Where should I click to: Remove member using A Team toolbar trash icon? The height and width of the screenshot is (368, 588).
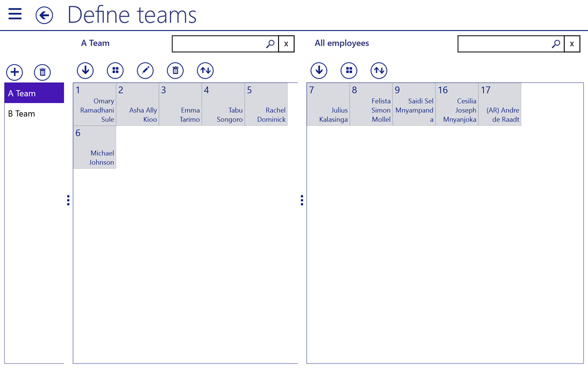(175, 70)
